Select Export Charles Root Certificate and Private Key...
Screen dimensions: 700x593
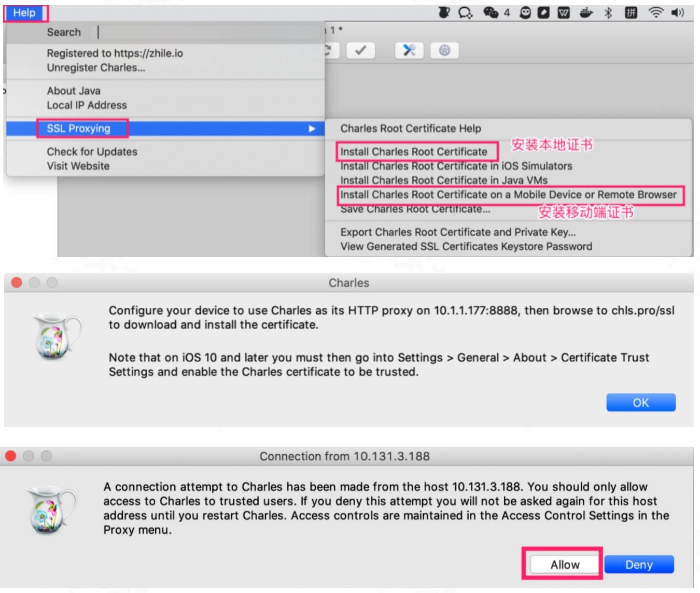point(458,232)
